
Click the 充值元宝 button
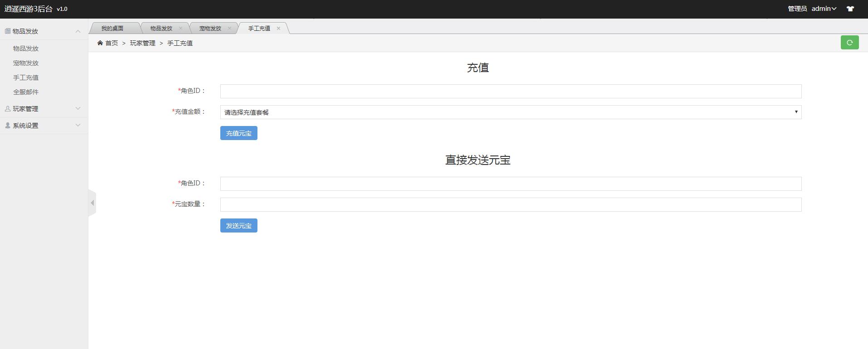point(238,133)
